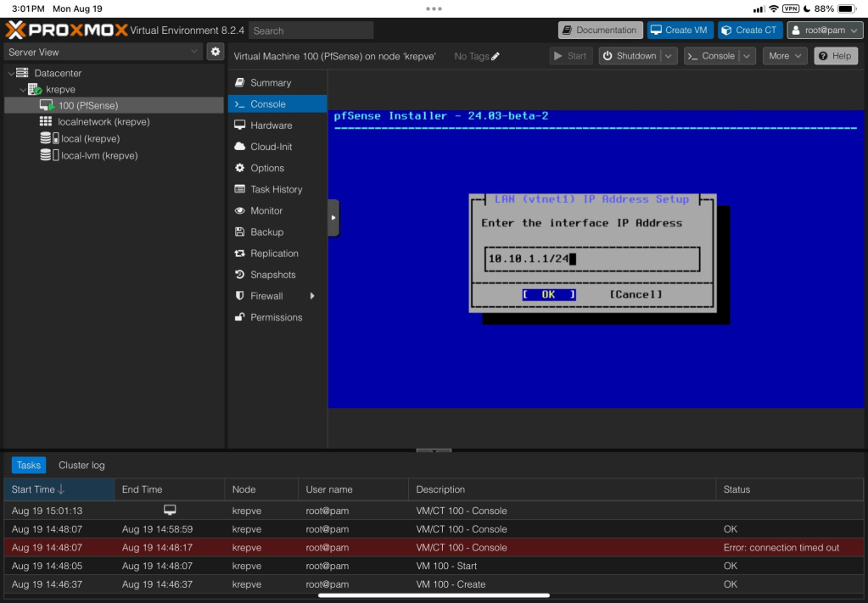Open the Server View dropdown
The height and width of the screenshot is (603, 868).
tap(103, 52)
